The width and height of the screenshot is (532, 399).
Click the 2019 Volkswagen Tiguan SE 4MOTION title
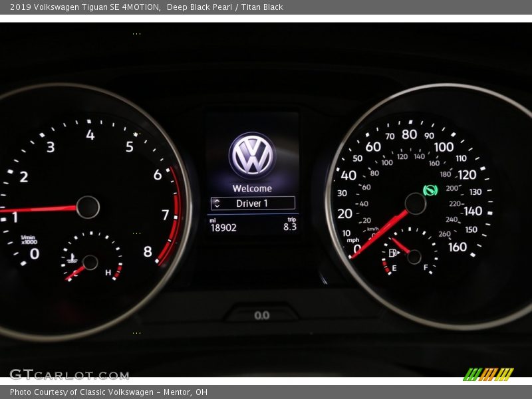[85, 7]
